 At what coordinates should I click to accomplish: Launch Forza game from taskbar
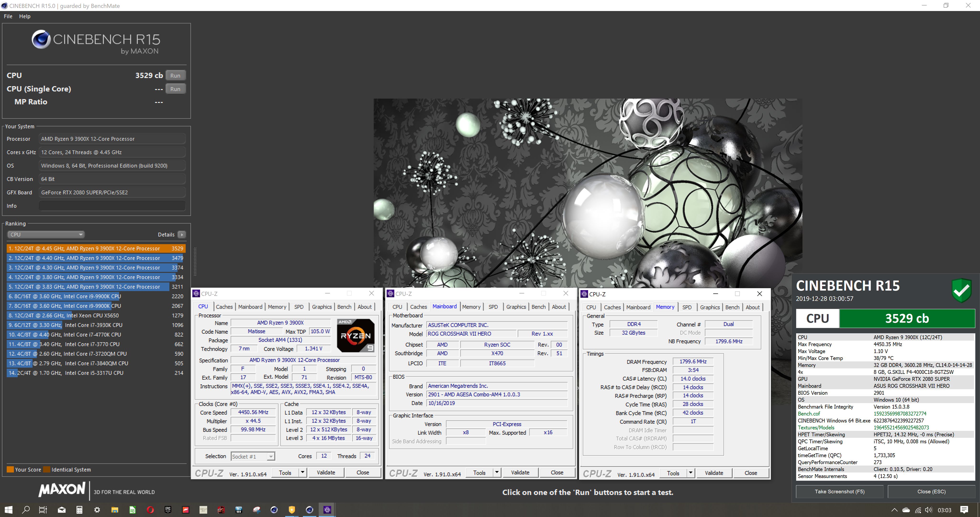(x=186, y=510)
